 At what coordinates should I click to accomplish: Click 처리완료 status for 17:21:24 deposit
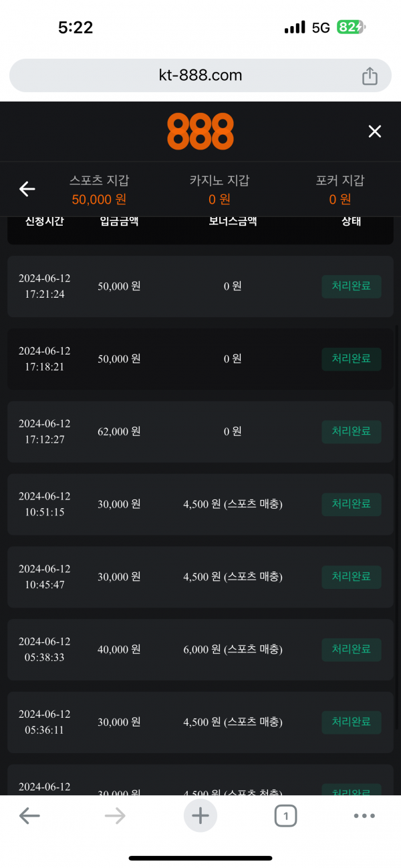tap(352, 286)
